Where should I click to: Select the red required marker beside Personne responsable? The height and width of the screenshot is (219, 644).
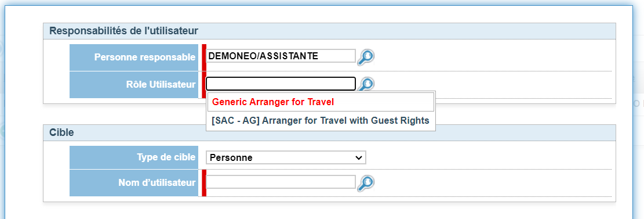tap(204, 58)
